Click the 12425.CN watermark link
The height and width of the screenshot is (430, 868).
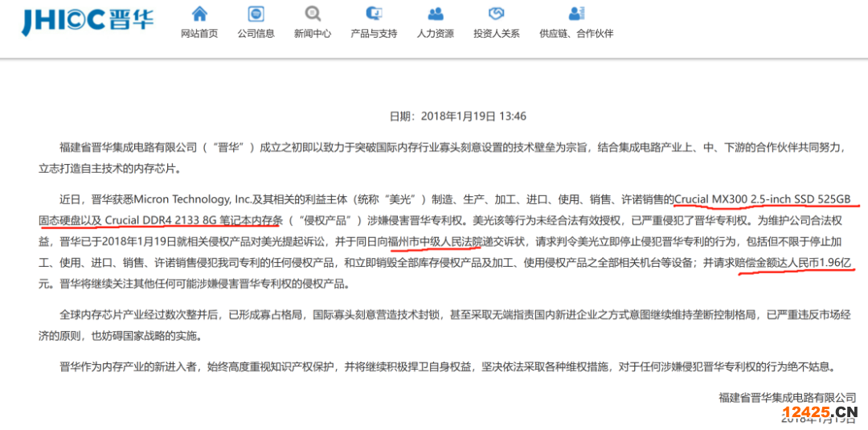tap(819, 412)
